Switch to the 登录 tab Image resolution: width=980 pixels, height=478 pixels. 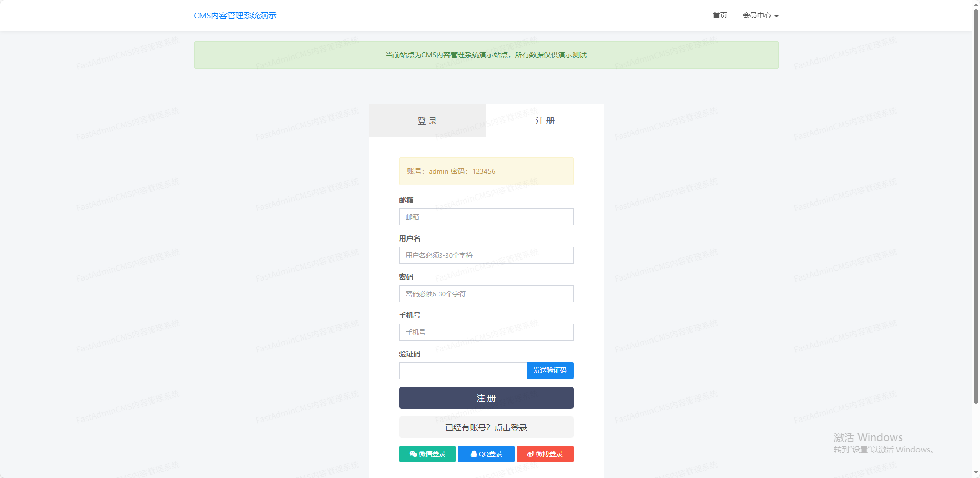click(427, 121)
